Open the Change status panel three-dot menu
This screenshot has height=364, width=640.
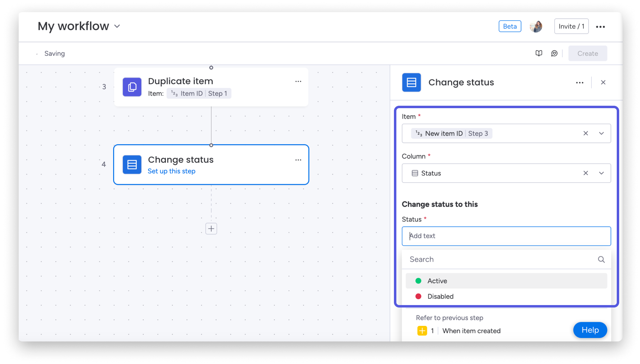tap(580, 83)
